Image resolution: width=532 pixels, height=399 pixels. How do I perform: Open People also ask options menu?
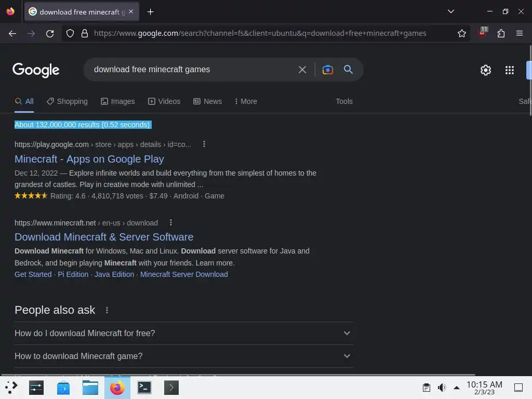click(x=107, y=310)
